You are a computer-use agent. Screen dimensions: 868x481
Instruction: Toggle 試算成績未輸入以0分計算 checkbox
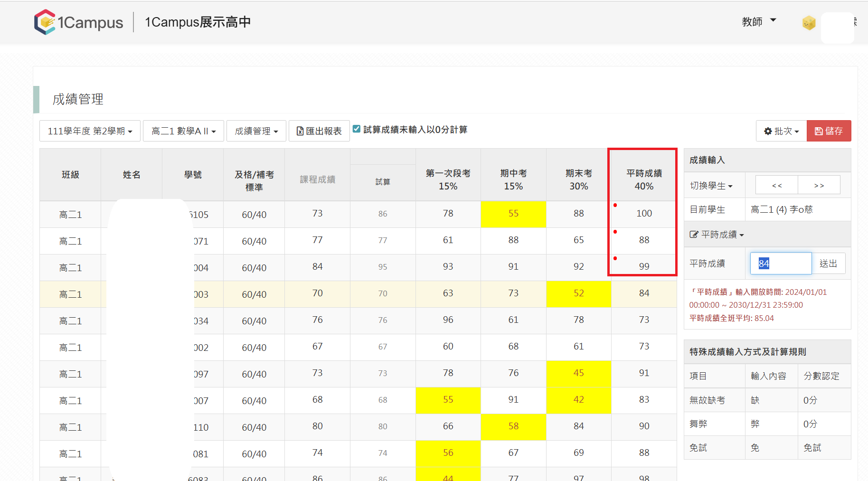(357, 129)
